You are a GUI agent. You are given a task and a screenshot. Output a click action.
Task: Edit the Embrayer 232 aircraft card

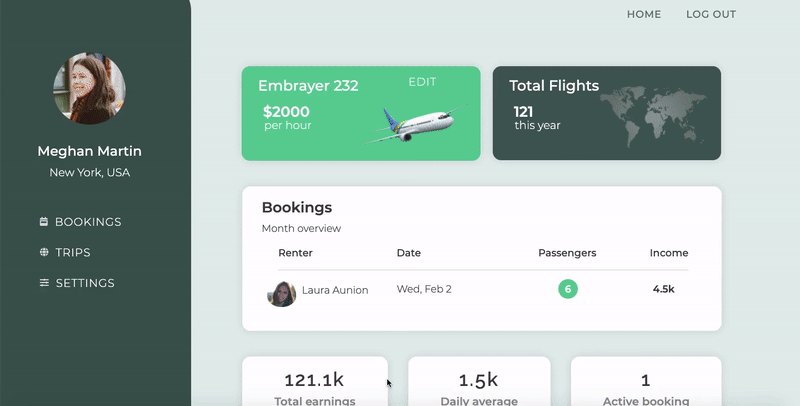click(422, 82)
